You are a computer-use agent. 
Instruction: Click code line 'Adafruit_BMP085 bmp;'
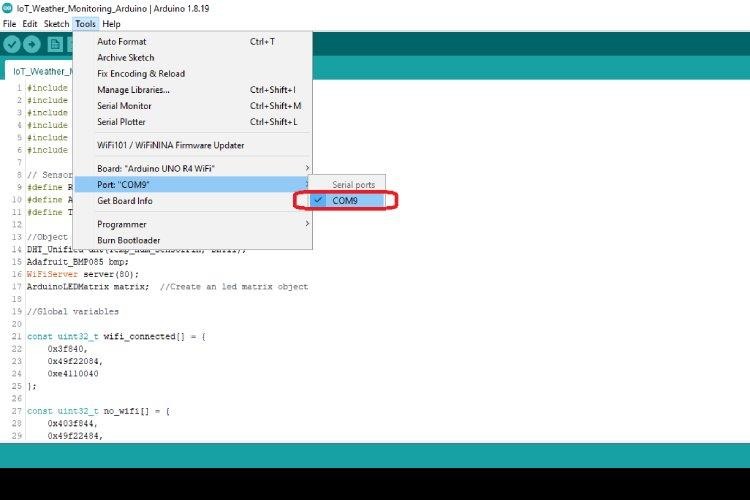click(x=77, y=262)
